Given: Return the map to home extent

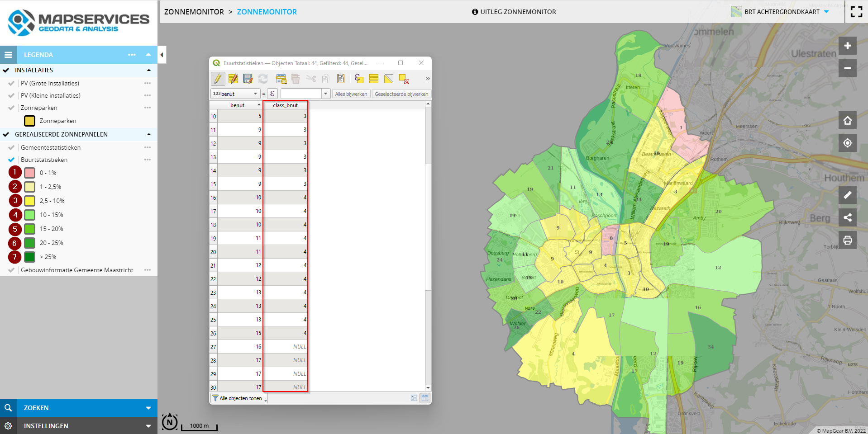Looking at the screenshot, I should (848, 120).
